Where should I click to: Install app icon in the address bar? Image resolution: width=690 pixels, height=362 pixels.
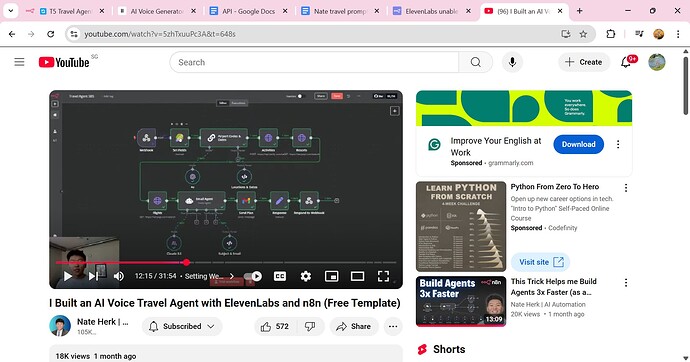click(565, 34)
